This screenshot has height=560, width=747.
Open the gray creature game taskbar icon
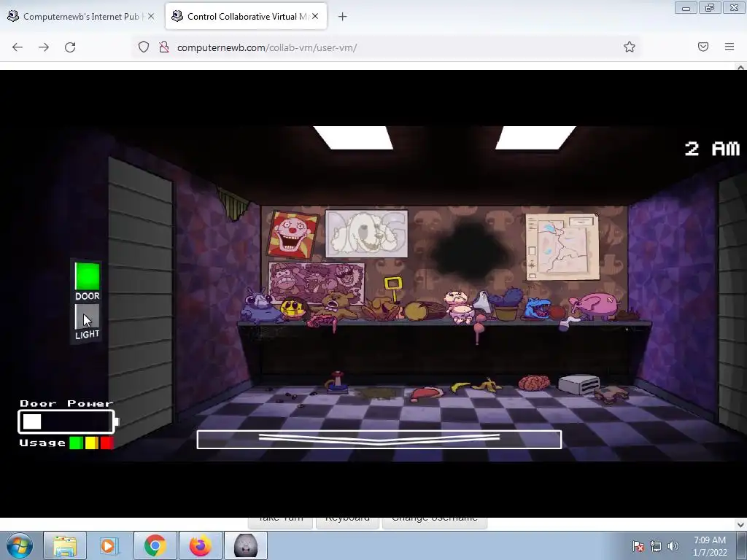coord(246,545)
